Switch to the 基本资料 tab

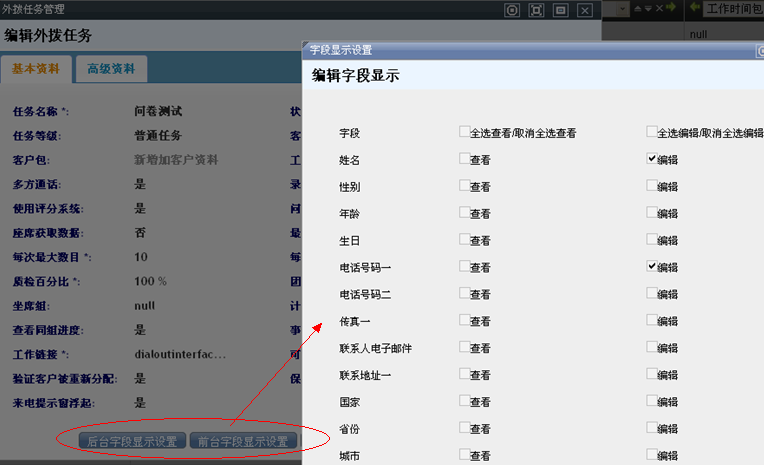click(36, 69)
